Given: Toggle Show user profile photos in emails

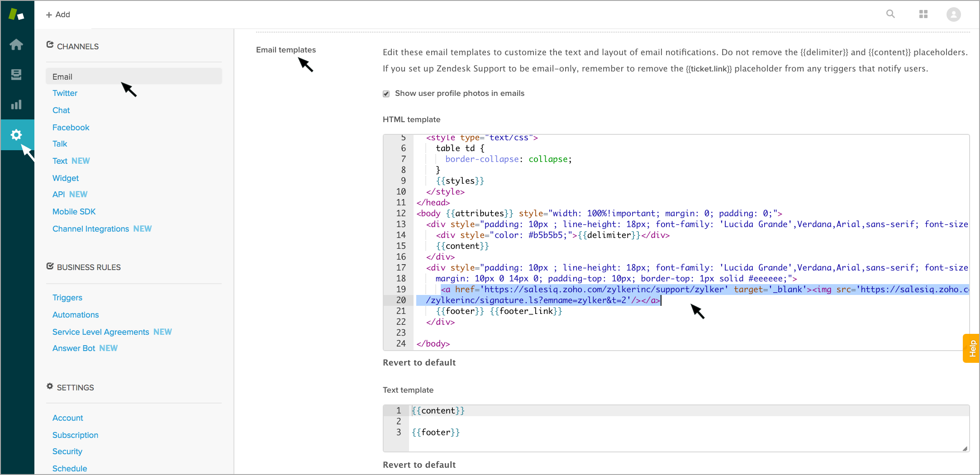Looking at the screenshot, I should point(386,94).
